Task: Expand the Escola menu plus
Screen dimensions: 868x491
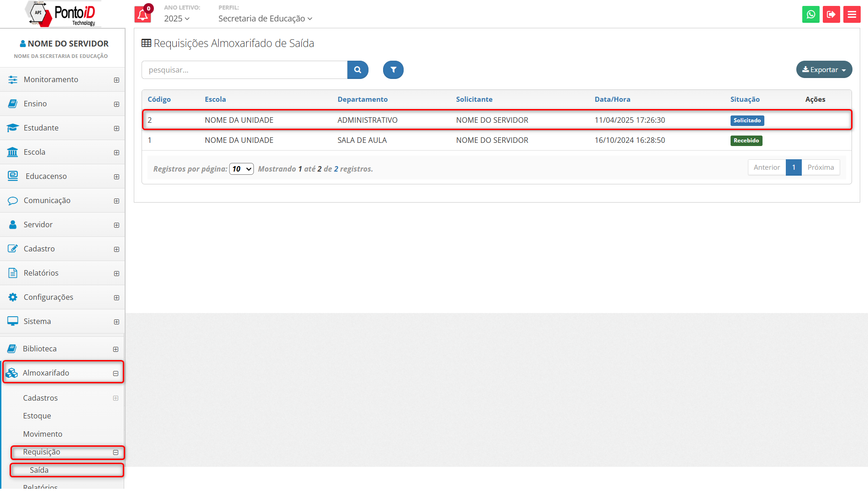Action: pyautogui.click(x=116, y=152)
